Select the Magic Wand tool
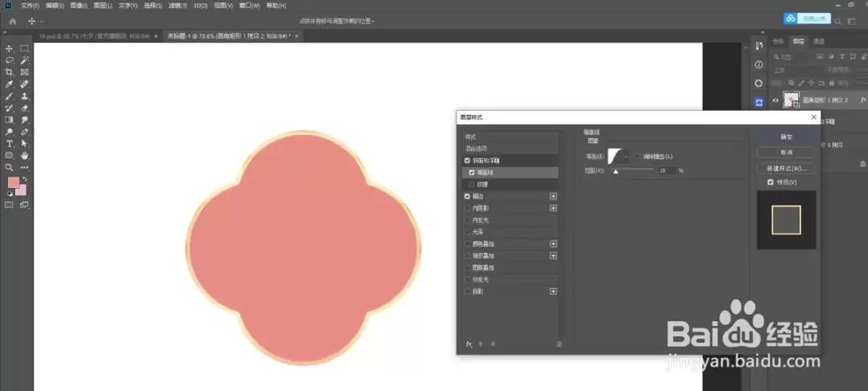Screen dimensions: 868x391 point(25,60)
